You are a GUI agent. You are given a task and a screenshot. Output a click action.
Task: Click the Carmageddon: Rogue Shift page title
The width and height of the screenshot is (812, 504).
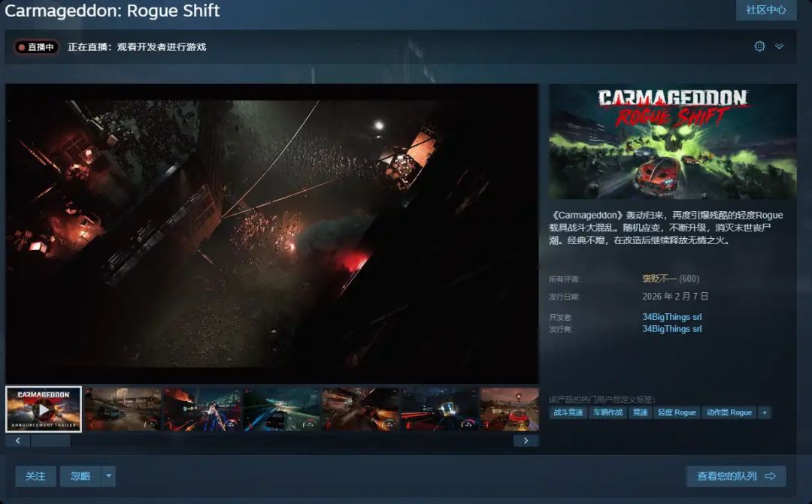click(112, 11)
